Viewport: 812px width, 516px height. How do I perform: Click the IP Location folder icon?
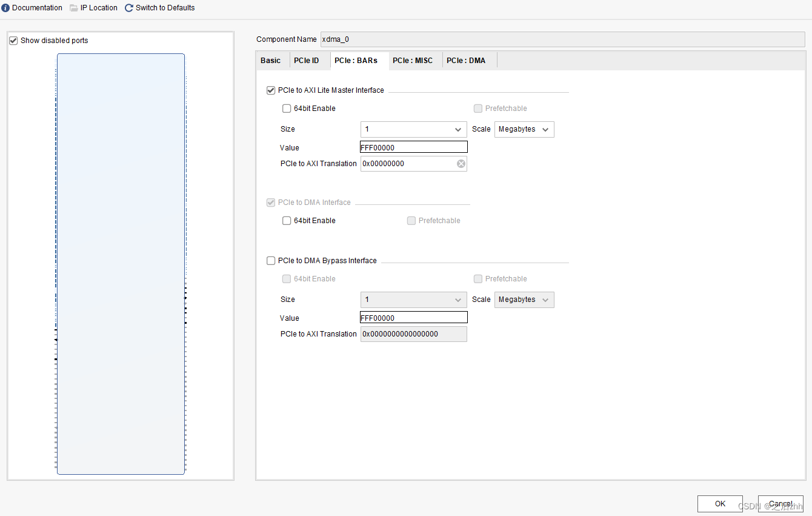coord(74,8)
